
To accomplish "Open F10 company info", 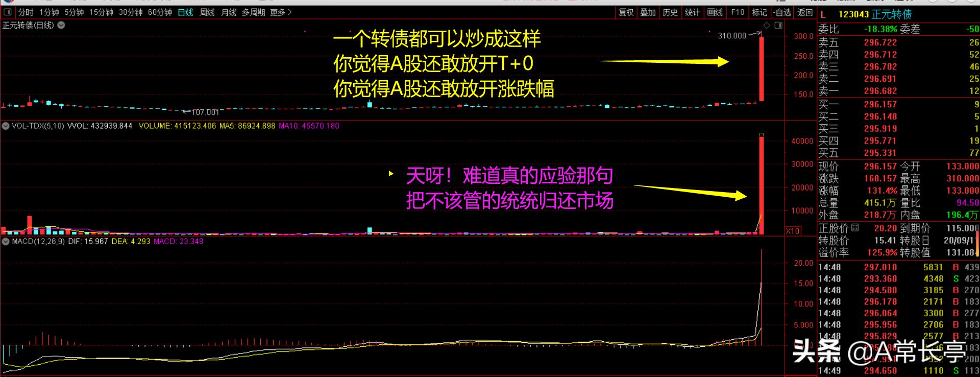I will click(x=738, y=12).
